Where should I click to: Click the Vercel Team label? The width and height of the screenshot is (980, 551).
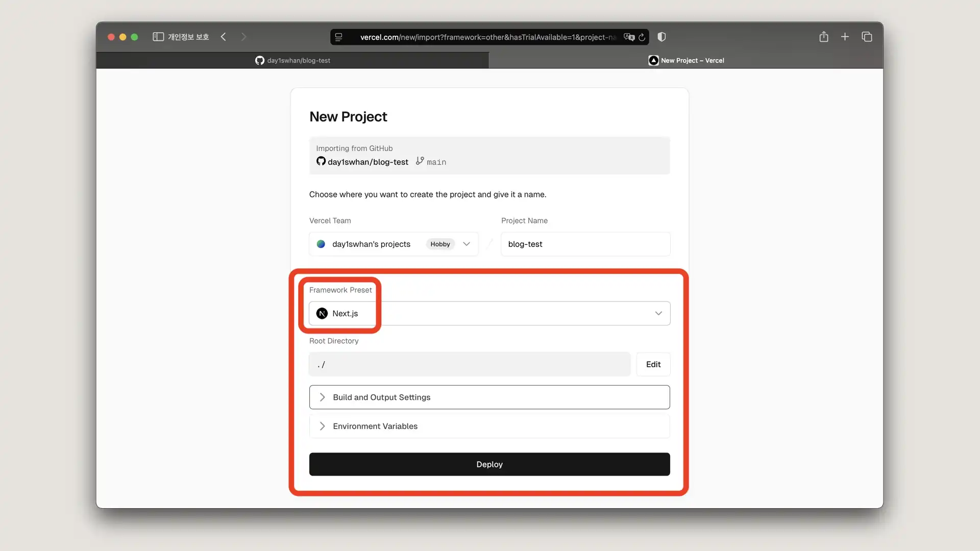click(330, 220)
